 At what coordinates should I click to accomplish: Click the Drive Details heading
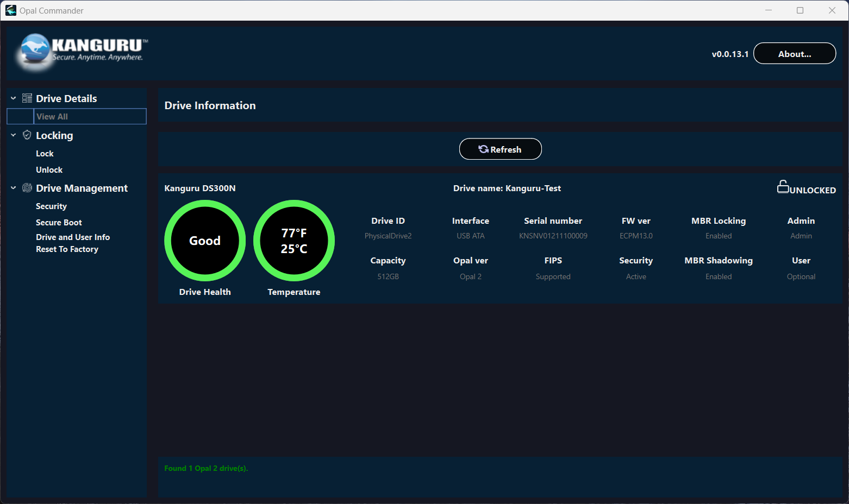click(66, 98)
